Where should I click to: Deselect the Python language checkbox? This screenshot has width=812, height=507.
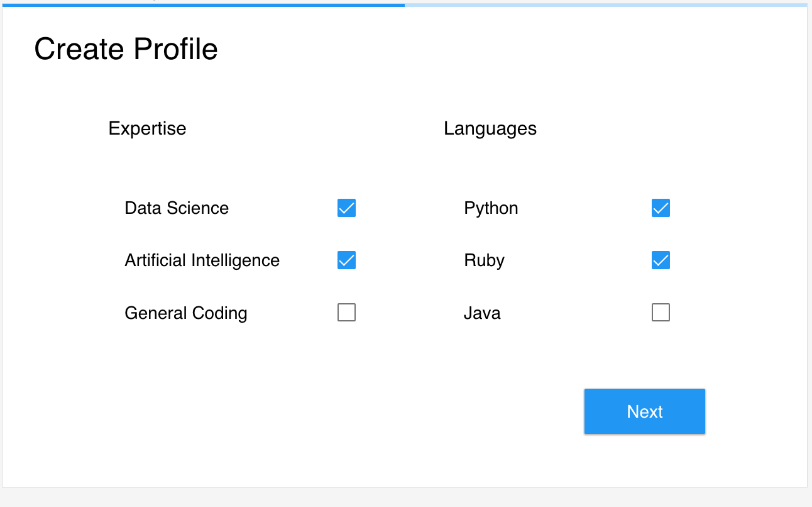(x=661, y=208)
